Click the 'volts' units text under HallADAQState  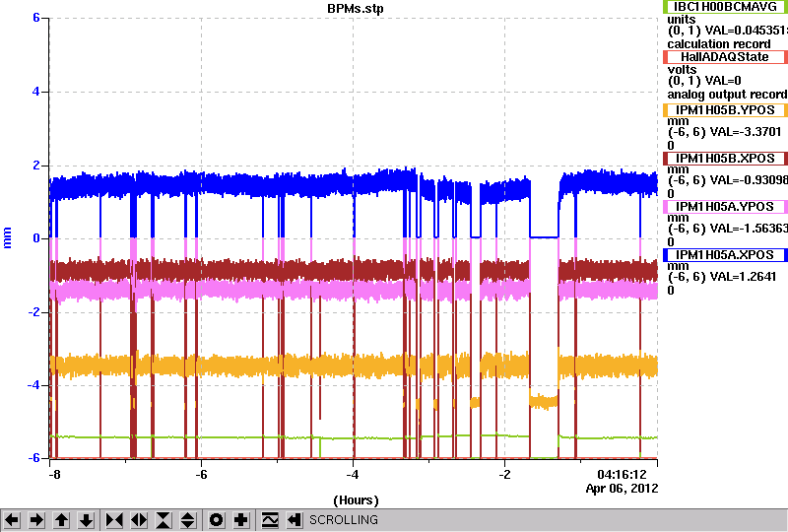682,70
